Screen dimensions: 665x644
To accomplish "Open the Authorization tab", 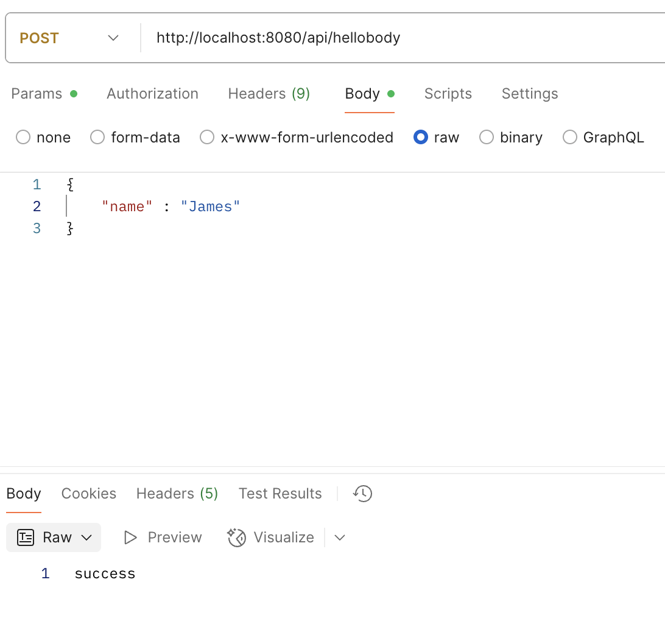I will pos(152,94).
